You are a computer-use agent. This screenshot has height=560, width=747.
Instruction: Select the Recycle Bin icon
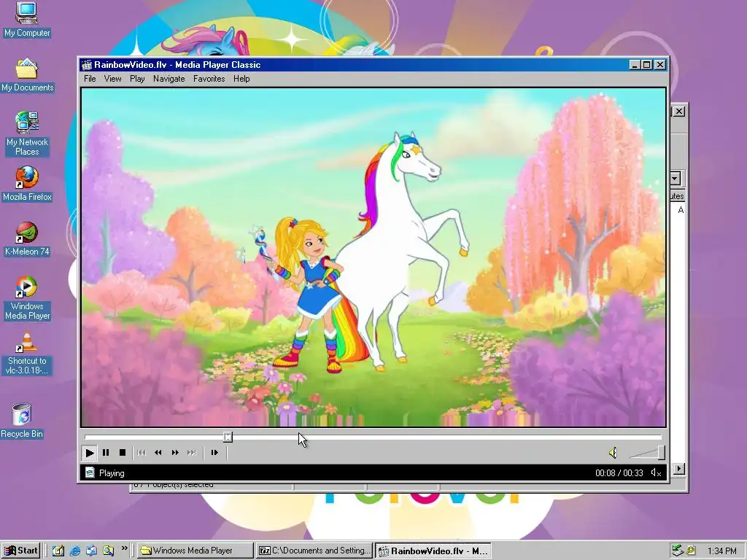(22, 421)
